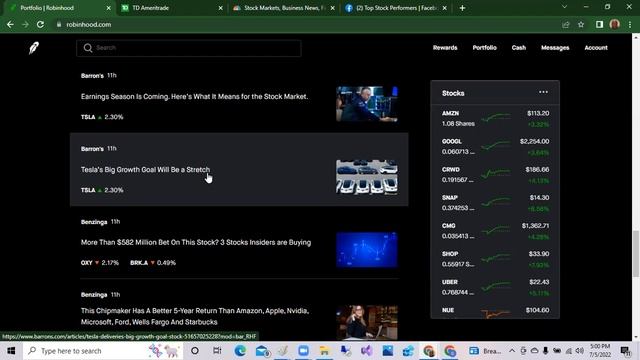This screenshot has width=640, height=360.
Task: Select SHOP in the Stocks list
Action: pos(495,259)
